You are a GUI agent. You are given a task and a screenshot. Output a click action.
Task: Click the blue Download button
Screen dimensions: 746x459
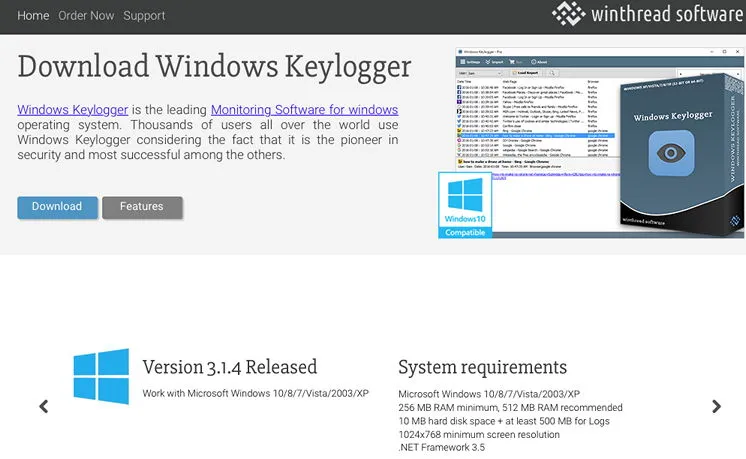58,207
